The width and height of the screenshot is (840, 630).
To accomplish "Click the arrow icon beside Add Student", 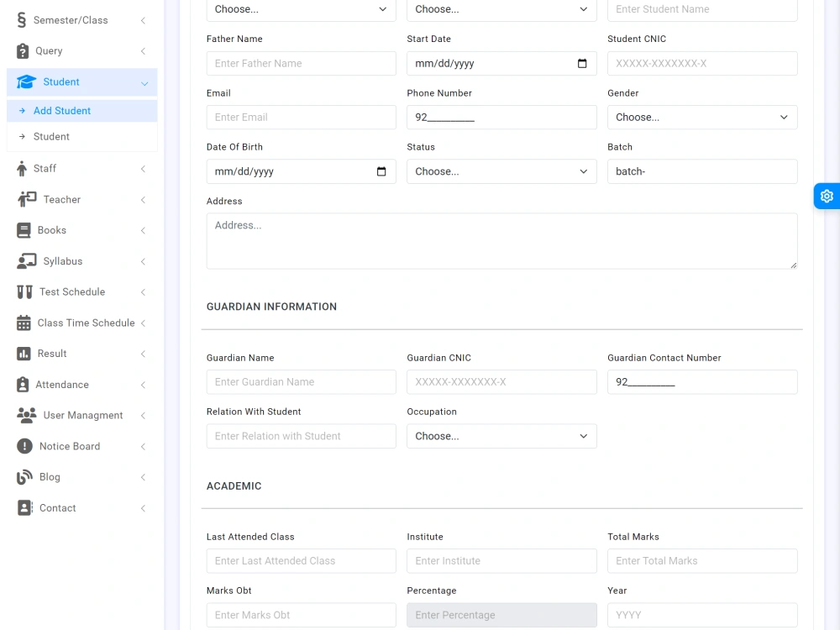I will tap(22, 111).
